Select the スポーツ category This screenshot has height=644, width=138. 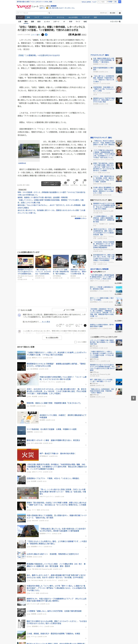[x=56, y=21]
